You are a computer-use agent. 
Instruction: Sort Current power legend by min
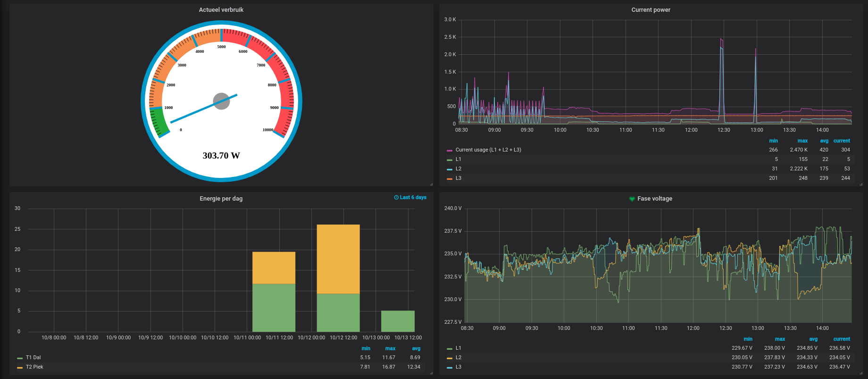(773, 141)
